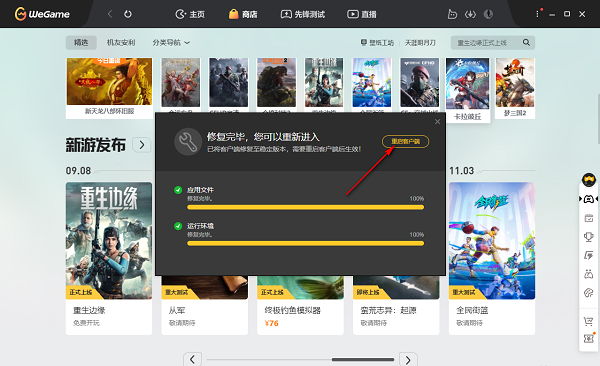Viewport: 600px width, 366px height.
Task: Open the three-dot main menu
Action: (537, 14)
